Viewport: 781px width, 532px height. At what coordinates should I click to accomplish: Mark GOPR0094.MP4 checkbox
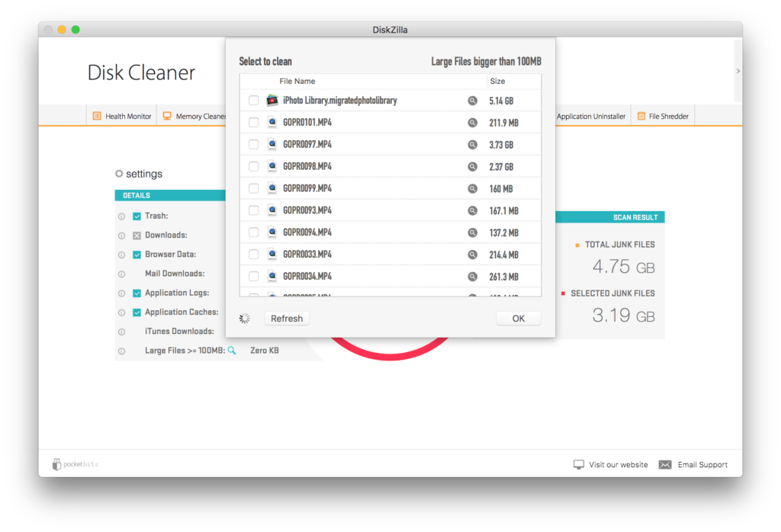click(x=253, y=232)
